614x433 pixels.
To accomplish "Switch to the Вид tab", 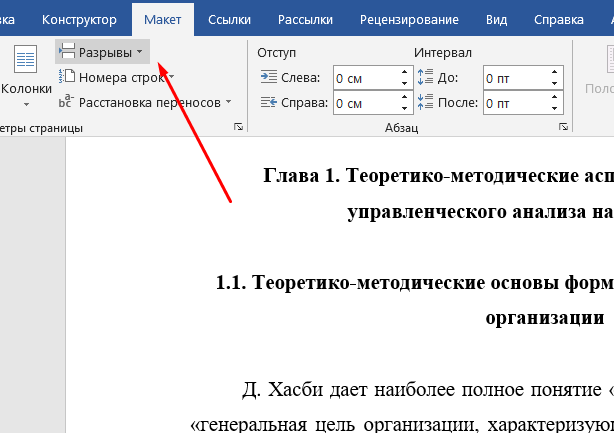I will [x=497, y=20].
